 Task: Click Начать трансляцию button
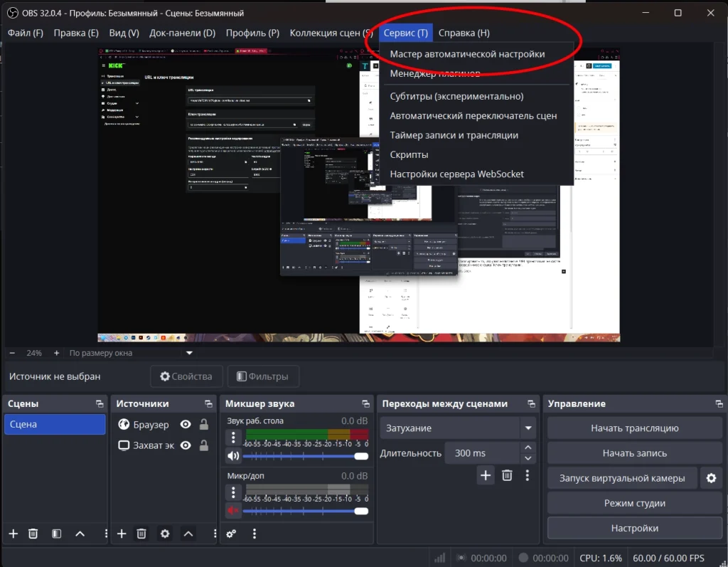(x=634, y=428)
